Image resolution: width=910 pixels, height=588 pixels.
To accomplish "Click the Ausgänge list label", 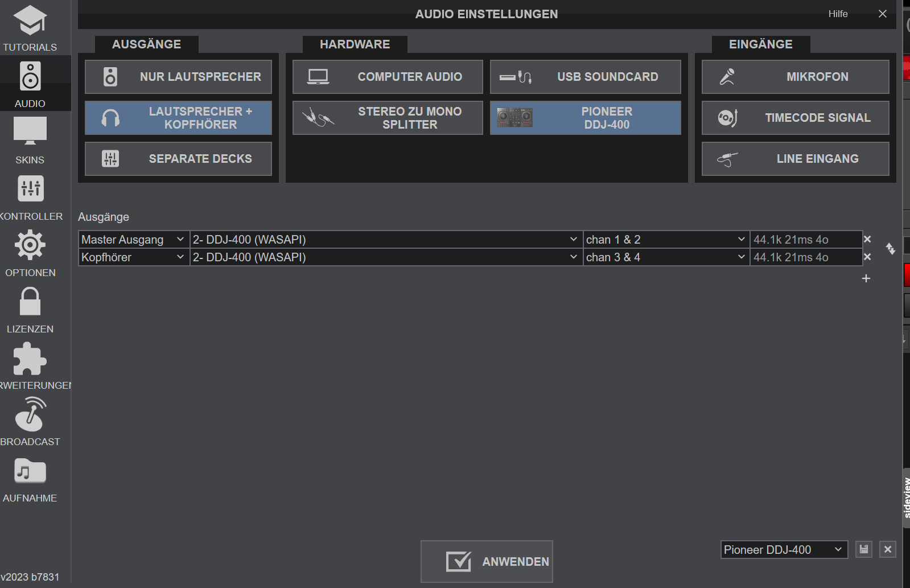I will pos(104,217).
